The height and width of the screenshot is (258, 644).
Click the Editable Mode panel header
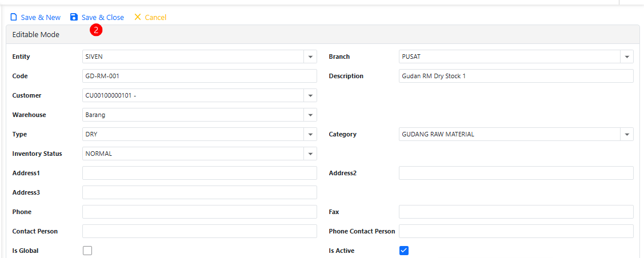(x=323, y=34)
